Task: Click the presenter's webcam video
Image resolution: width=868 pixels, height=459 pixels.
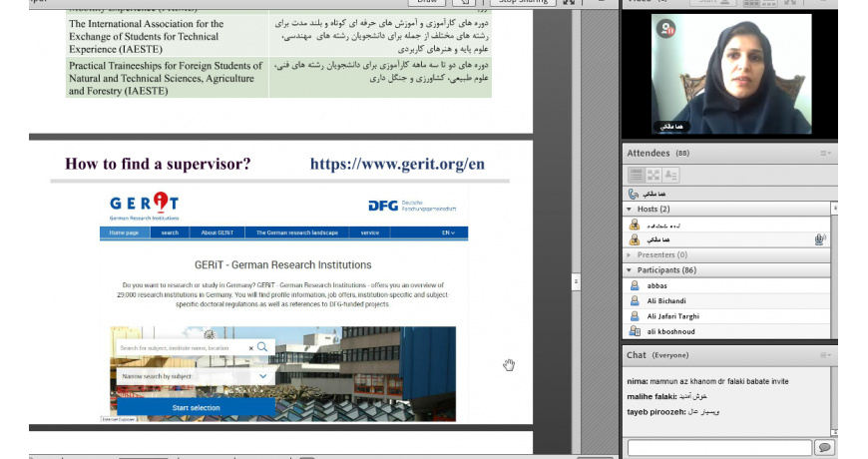Action: click(730, 74)
